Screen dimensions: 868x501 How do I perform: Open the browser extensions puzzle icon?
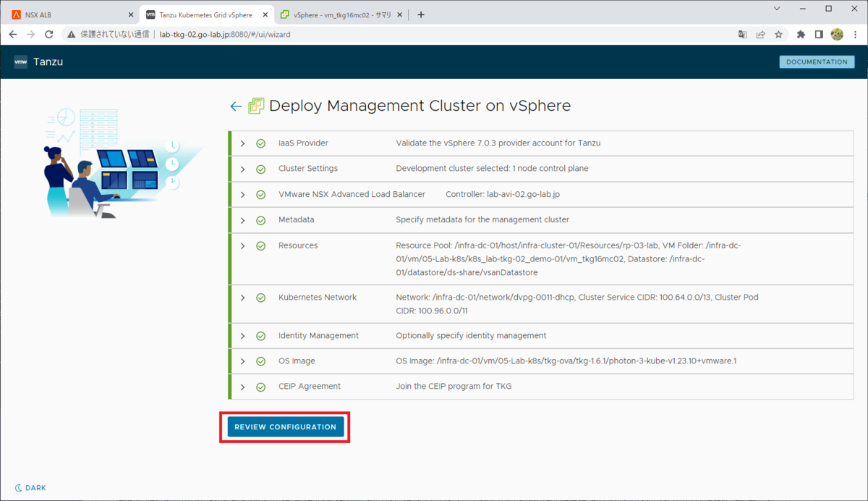801,34
